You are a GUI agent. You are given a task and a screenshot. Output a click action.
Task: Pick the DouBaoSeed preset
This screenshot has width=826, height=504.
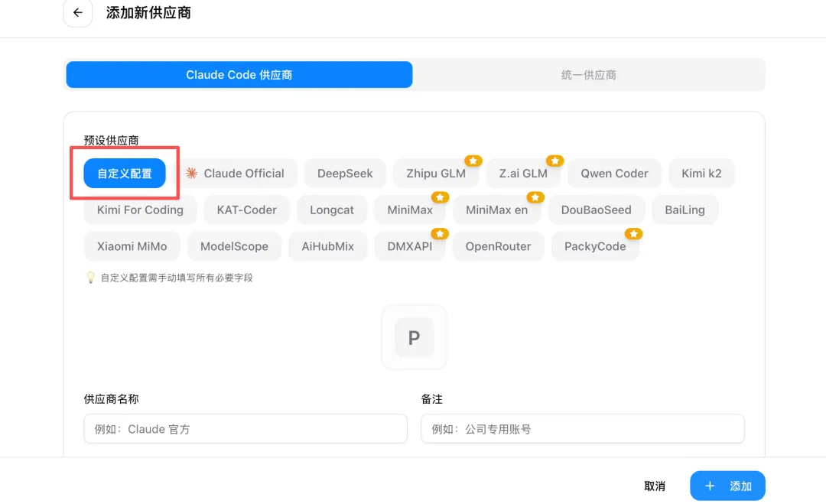597,210
